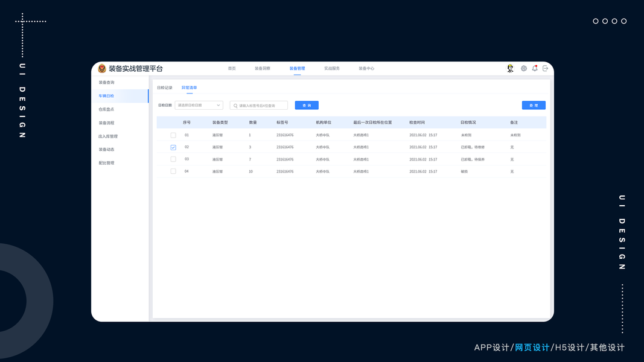Click status 破损 in row 04
The height and width of the screenshot is (362, 644).
(464, 171)
